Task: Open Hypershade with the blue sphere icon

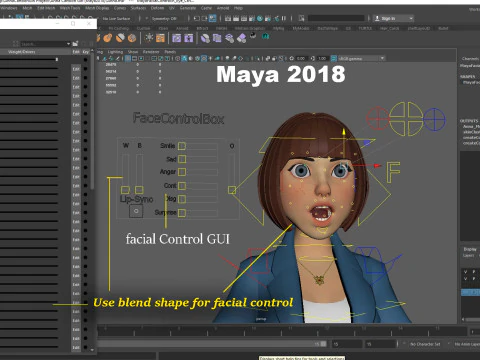Action: (260, 18)
